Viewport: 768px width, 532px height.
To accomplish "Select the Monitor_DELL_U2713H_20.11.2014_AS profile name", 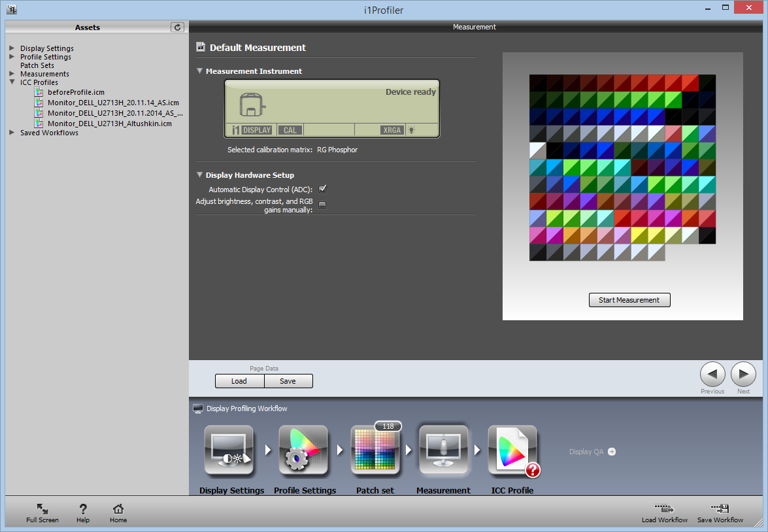I will point(115,113).
